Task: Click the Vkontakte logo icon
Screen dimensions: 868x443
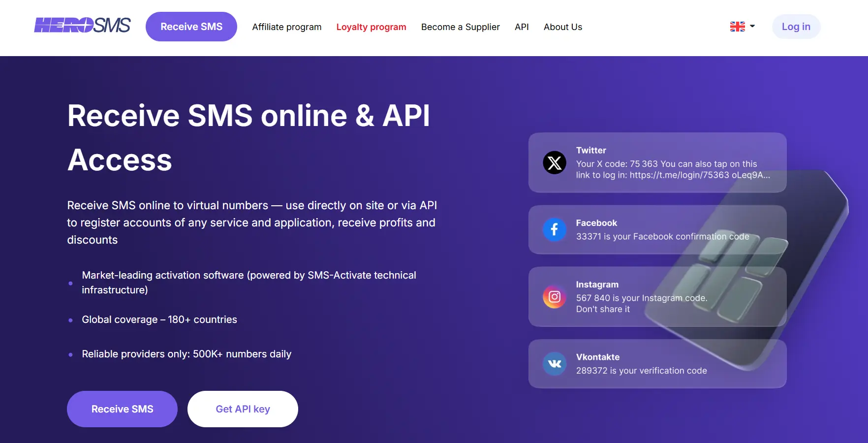Action: (555, 364)
